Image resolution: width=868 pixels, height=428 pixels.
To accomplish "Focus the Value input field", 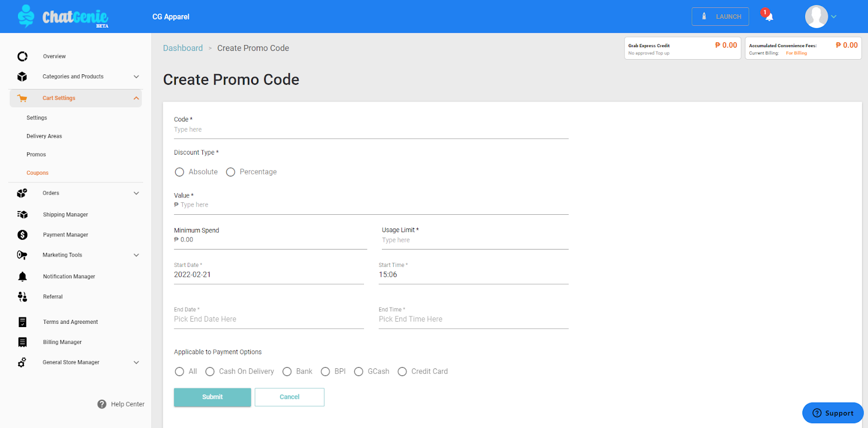I will click(371, 205).
